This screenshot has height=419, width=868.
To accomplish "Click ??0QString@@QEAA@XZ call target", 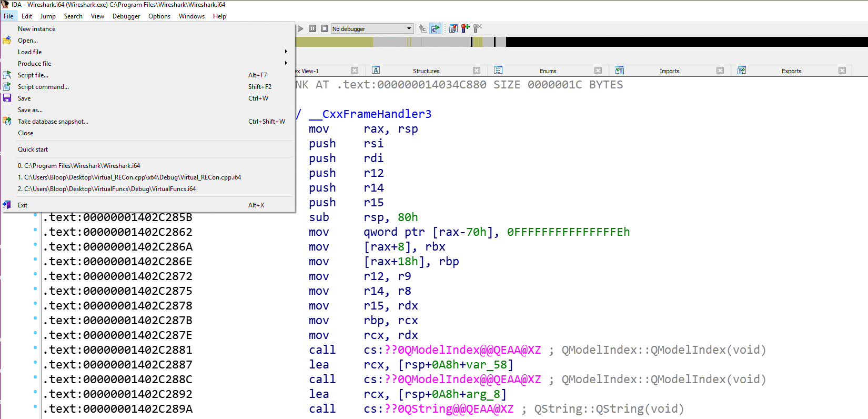I will tap(449, 409).
